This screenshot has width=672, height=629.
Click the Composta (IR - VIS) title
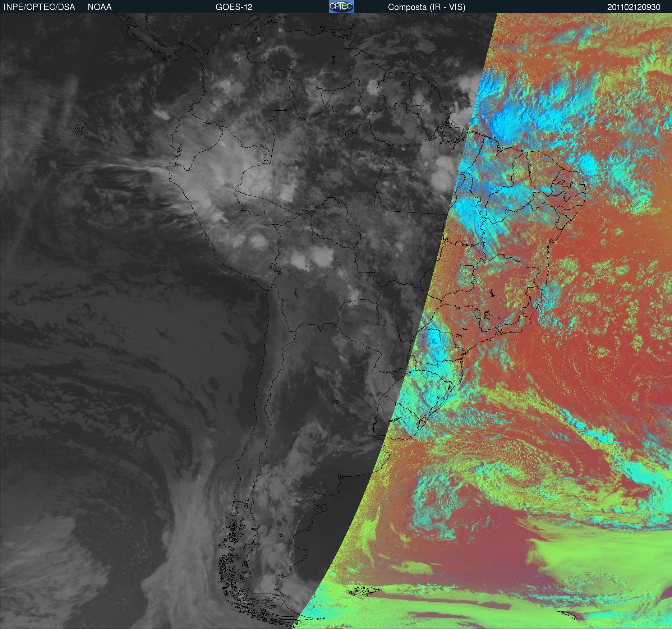[427, 7]
